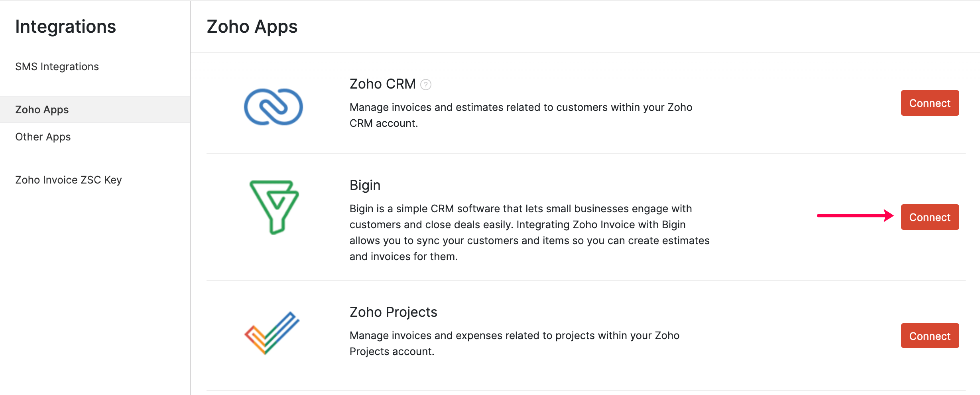Connect the Zoho CRM integration
Viewport: 980px width, 395px height.
(930, 103)
